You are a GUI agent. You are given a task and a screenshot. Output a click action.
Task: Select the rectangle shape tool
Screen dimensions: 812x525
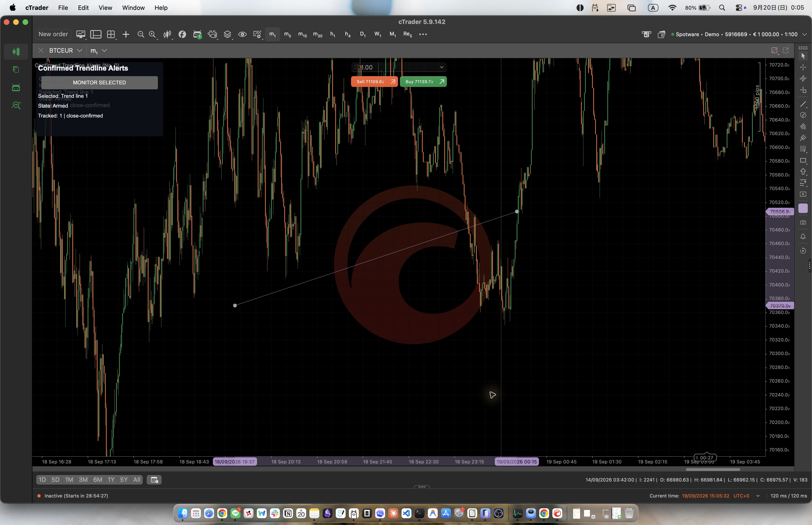(x=803, y=160)
